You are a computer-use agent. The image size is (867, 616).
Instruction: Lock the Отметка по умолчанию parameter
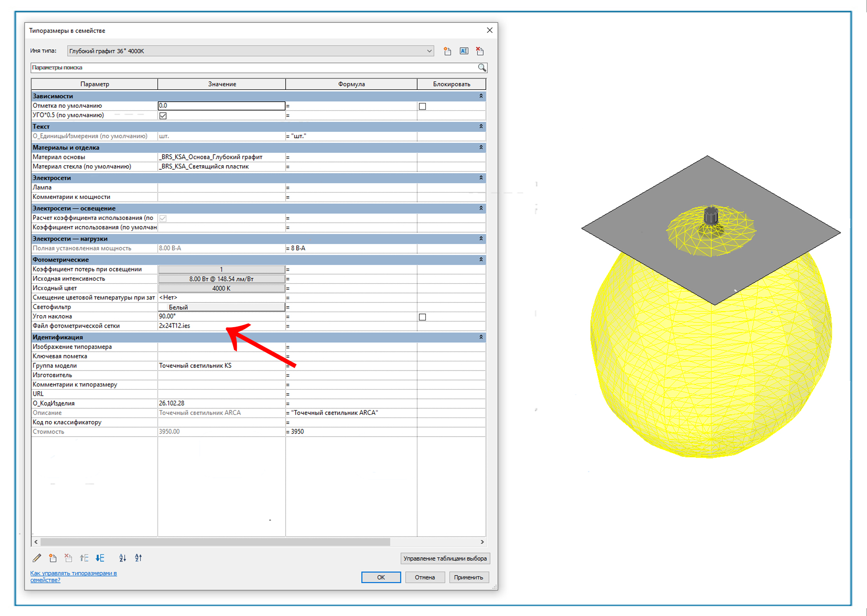tap(423, 106)
